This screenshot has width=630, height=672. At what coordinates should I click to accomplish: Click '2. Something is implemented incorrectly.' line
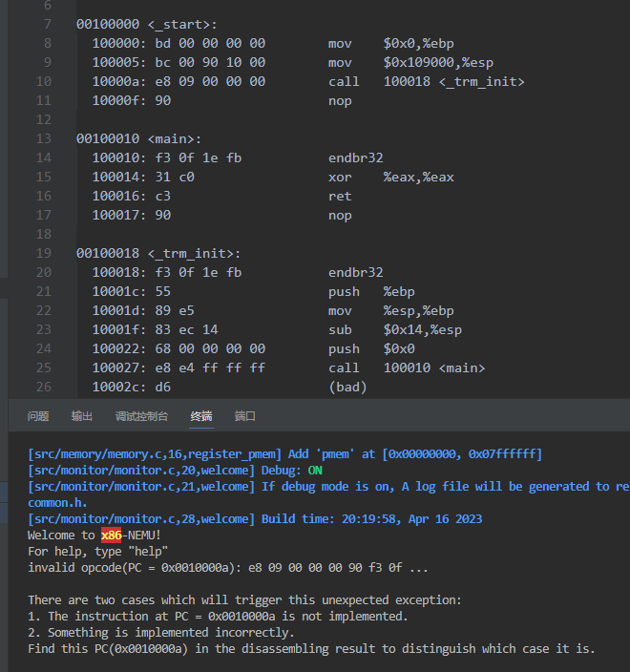pos(161,633)
